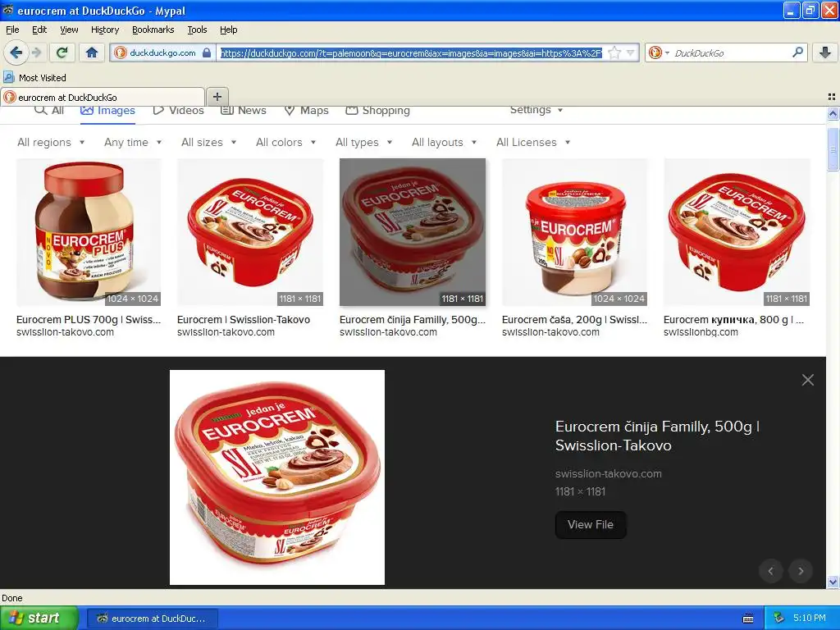840x630 pixels.
Task: Close the image detail panel
Action: tap(808, 380)
